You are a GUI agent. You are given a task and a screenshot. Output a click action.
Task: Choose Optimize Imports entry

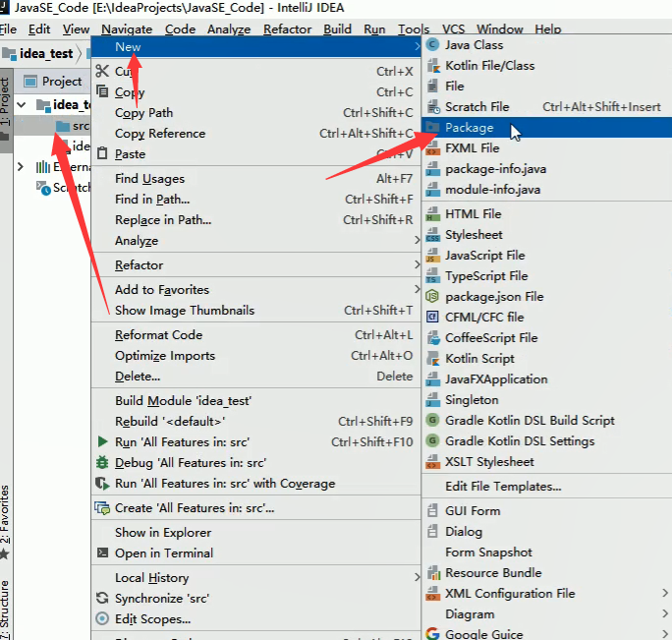pos(255,355)
